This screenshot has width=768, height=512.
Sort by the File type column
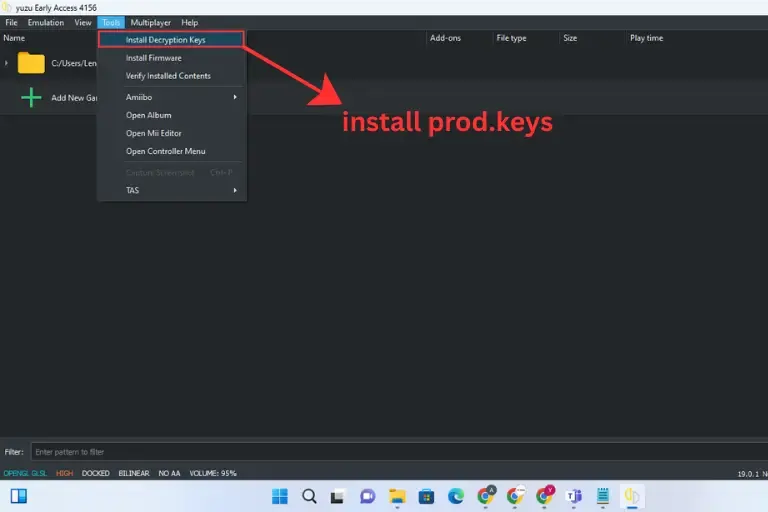click(511, 38)
